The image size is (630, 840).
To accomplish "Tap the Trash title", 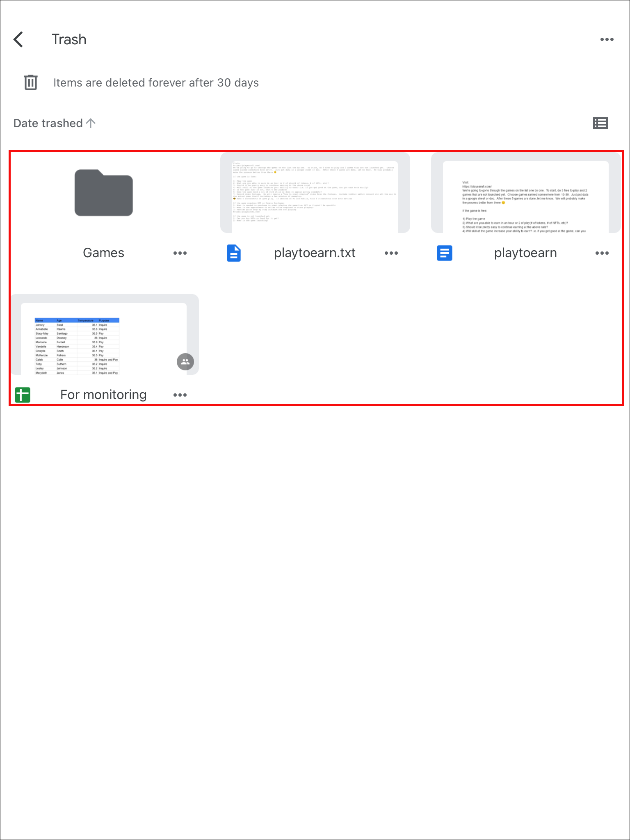I will [x=69, y=39].
